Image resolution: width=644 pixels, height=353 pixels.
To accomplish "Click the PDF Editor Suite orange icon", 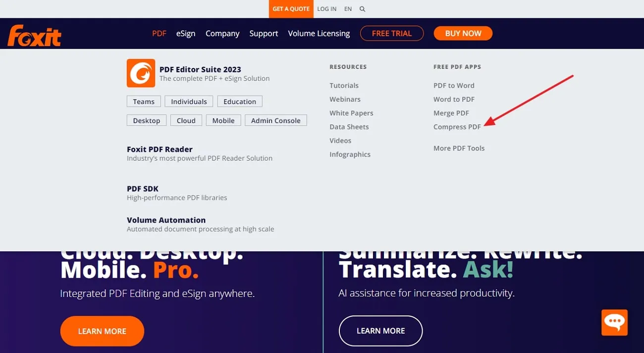I will [x=141, y=73].
